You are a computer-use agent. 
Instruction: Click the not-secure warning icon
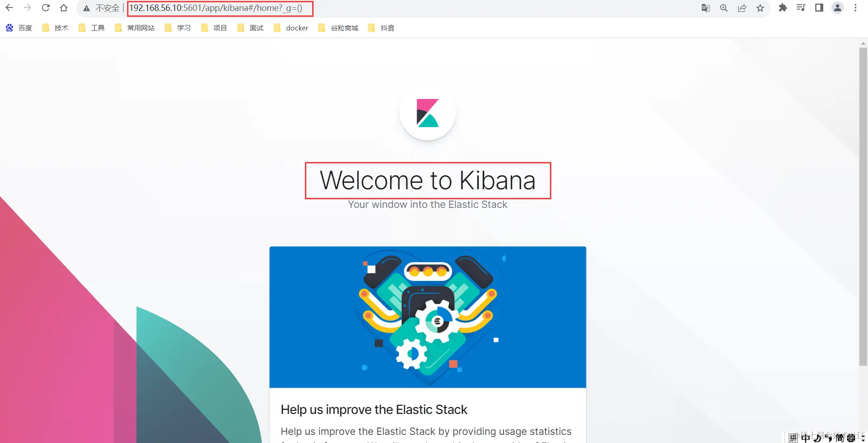click(86, 8)
